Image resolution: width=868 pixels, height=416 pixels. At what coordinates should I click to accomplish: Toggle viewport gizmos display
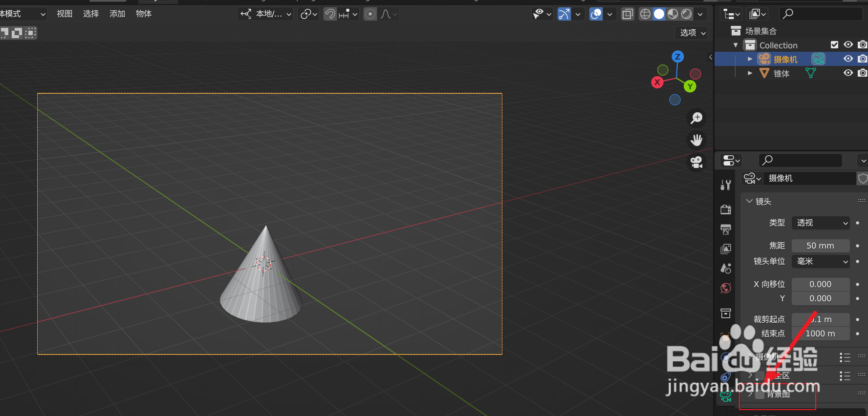(x=564, y=14)
